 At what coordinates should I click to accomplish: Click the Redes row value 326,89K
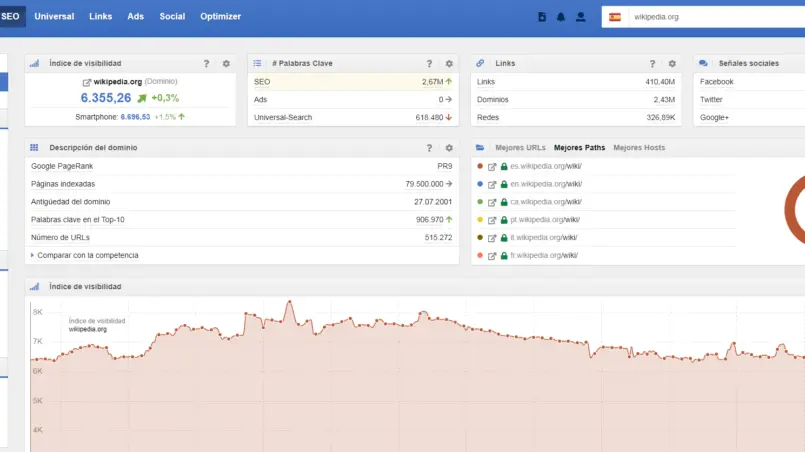pyautogui.click(x=660, y=117)
